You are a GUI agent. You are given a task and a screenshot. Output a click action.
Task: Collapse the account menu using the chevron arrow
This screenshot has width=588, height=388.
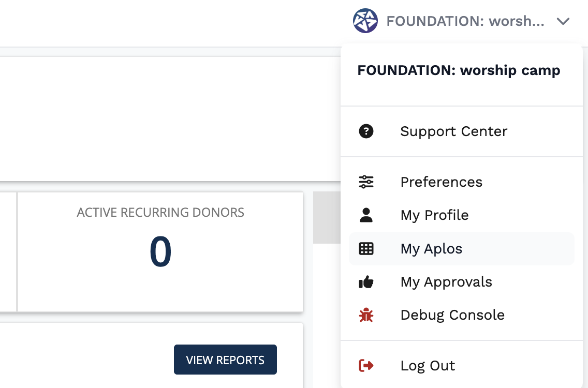pyautogui.click(x=563, y=22)
